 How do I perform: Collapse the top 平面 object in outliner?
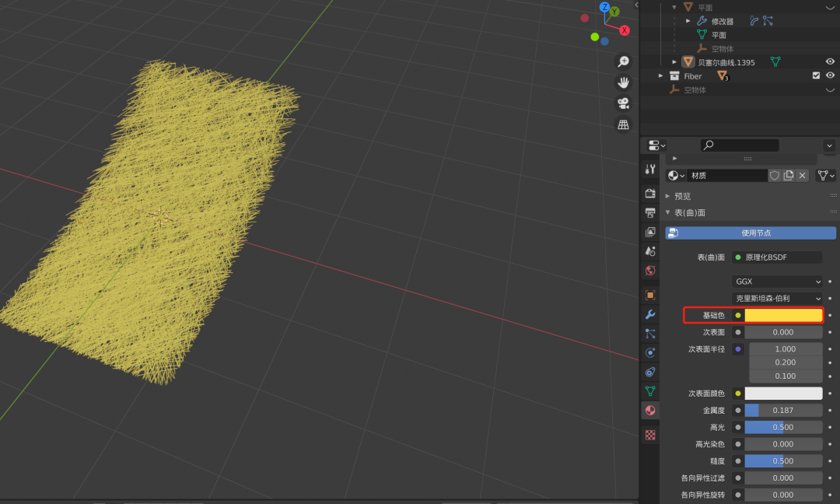pos(674,8)
